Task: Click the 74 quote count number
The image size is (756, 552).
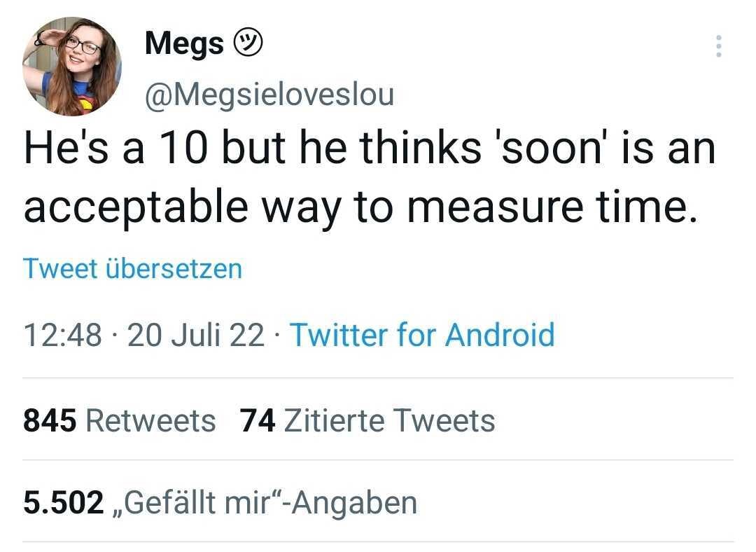Action: (257, 421)
